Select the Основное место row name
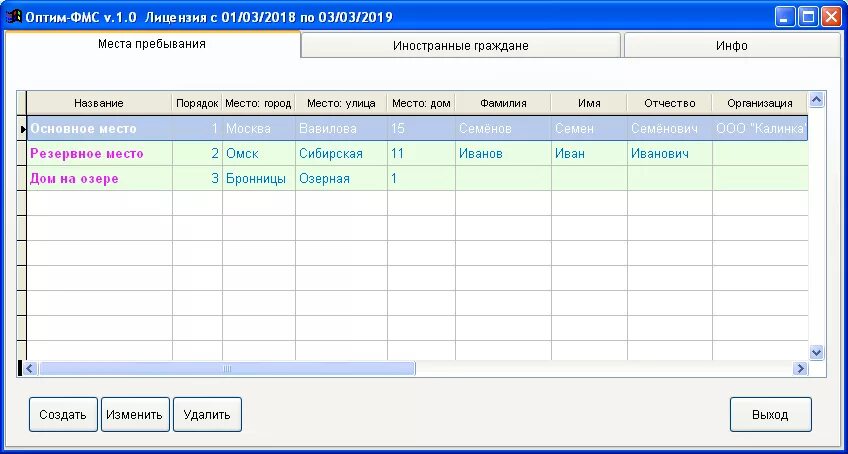The height and width of the screenshot is (454, 848). tap(100, 129)
